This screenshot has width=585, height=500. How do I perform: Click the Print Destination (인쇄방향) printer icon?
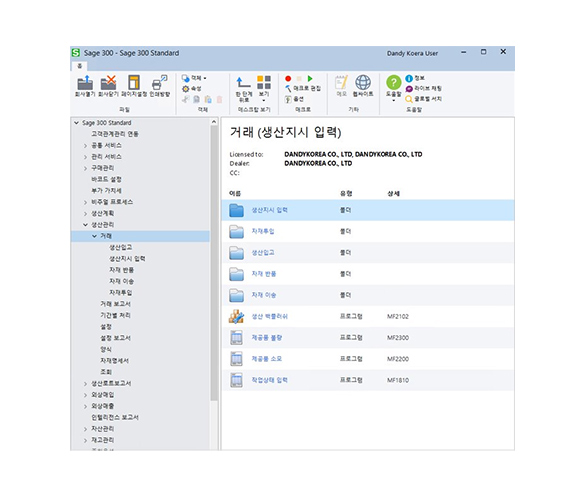click(160, 83)
